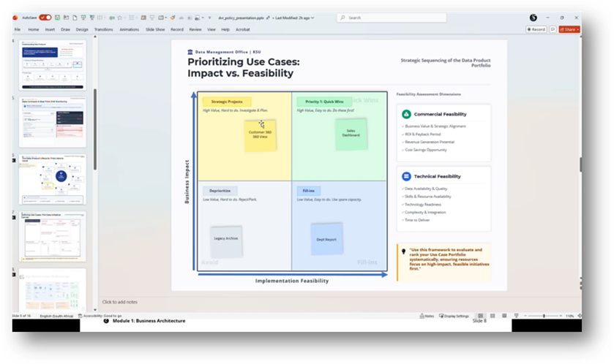Click the orange paintbrush icon in Quick Access Toolbar
Viewport: 614px width, 364px height.
(x=173, y=18)
